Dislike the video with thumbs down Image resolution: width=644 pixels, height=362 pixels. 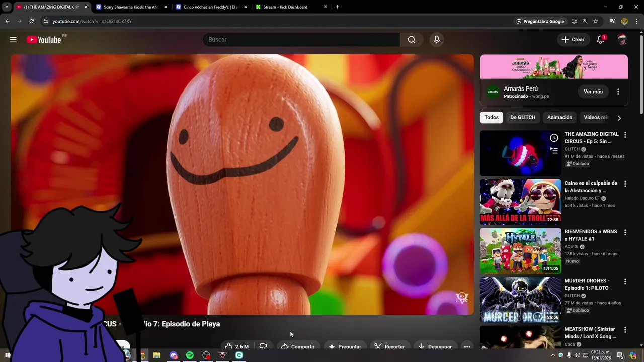click(263, 346)
